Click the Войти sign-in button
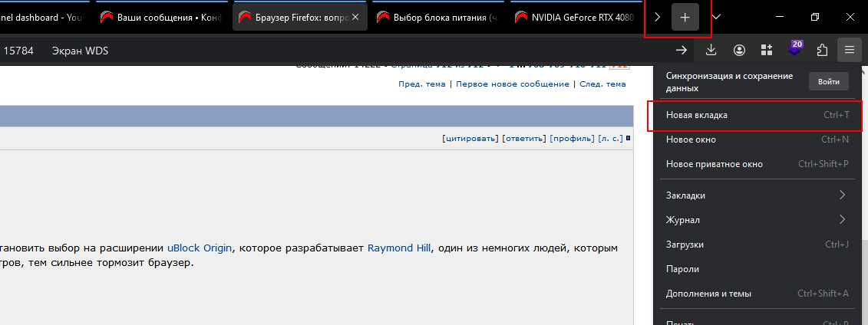The height and width of the screenshot is (325, 868). pos(828,82)
